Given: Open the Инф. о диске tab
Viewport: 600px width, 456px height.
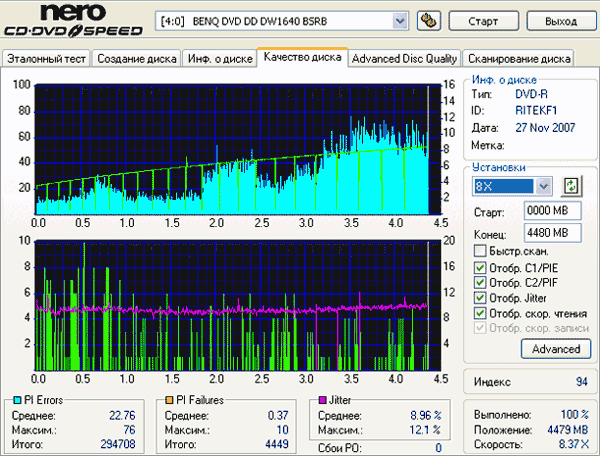Looking at the screenshot, I should (220, 59).
